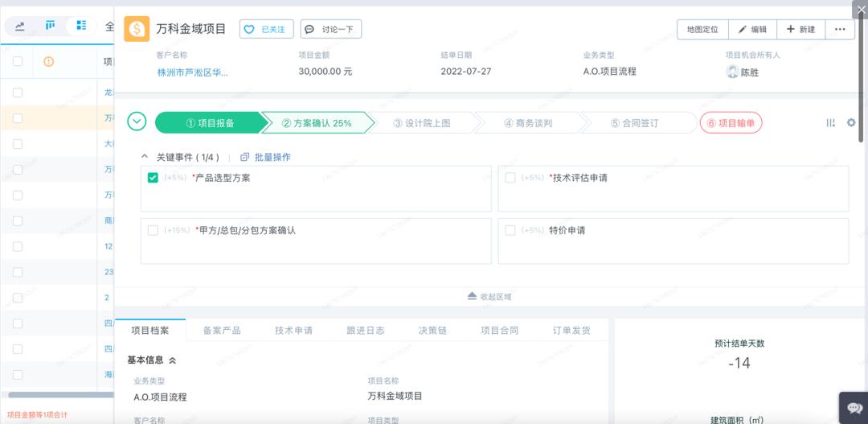The image size is (868, 424).
Task: Click the horizontal scrollbar under list
Action: (61, 394)
